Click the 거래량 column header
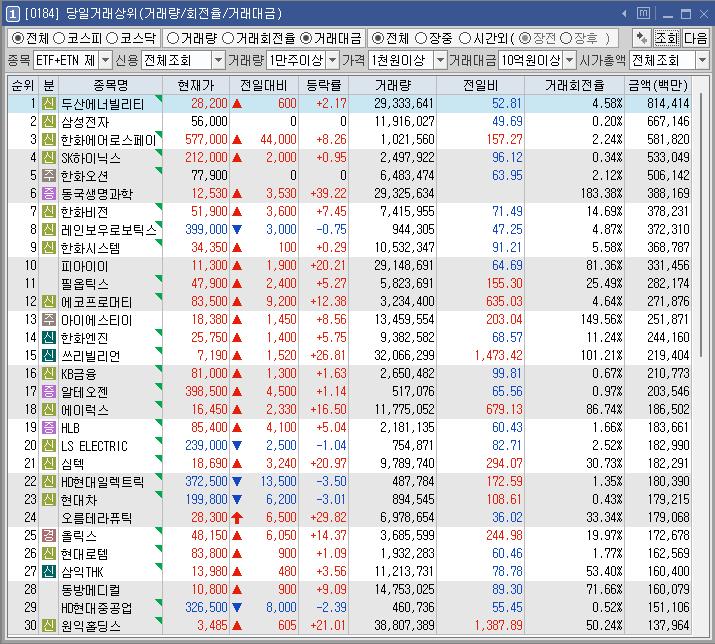 (393, 85)
